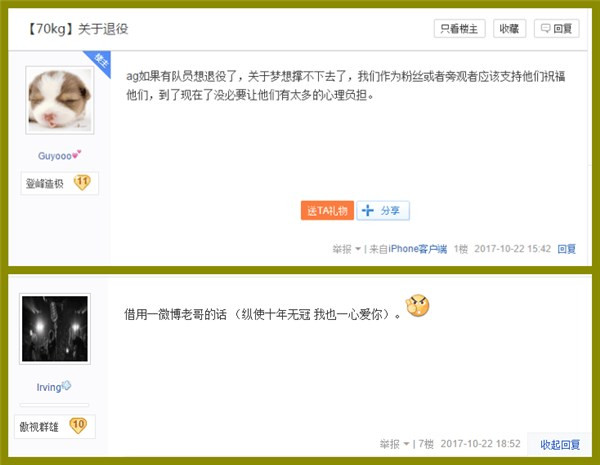600x465 pixels.
Task: Click the plus icon on the 分享 button
Action: point(368,210)
